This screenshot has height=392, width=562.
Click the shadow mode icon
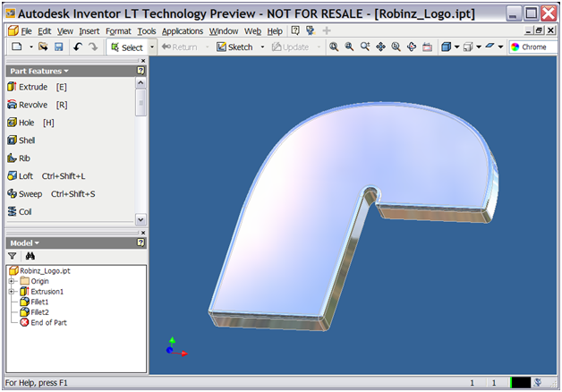tap(490, 47)
